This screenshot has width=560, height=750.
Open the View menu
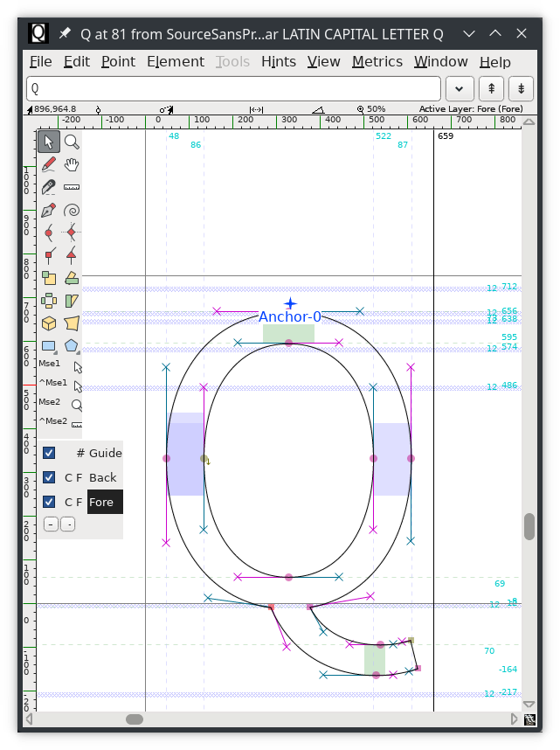[x=324, y=62]
